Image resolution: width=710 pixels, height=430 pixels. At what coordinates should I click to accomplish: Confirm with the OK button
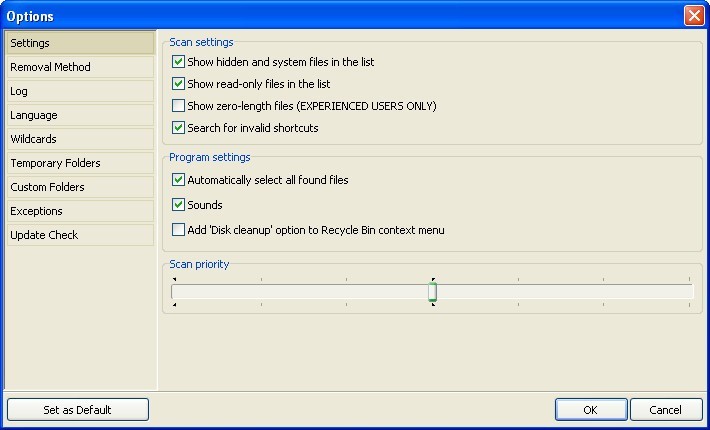(x=591, y=410)
